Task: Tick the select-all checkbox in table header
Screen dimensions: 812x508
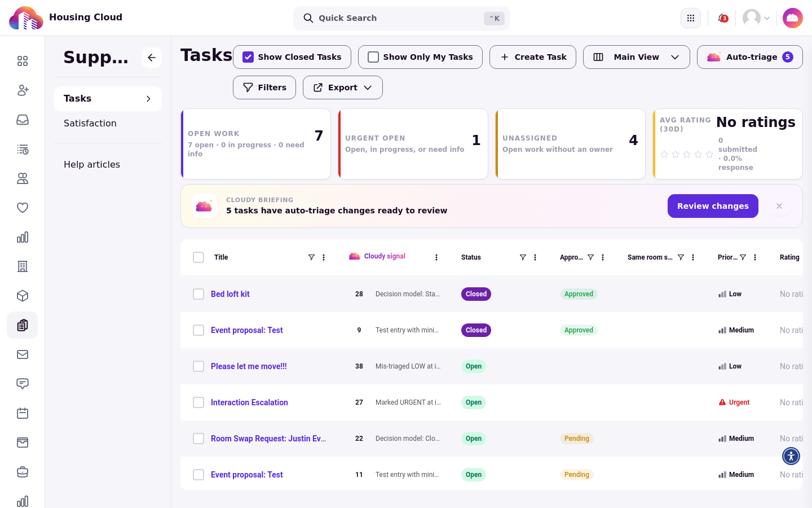Action: tap(198, 257)
